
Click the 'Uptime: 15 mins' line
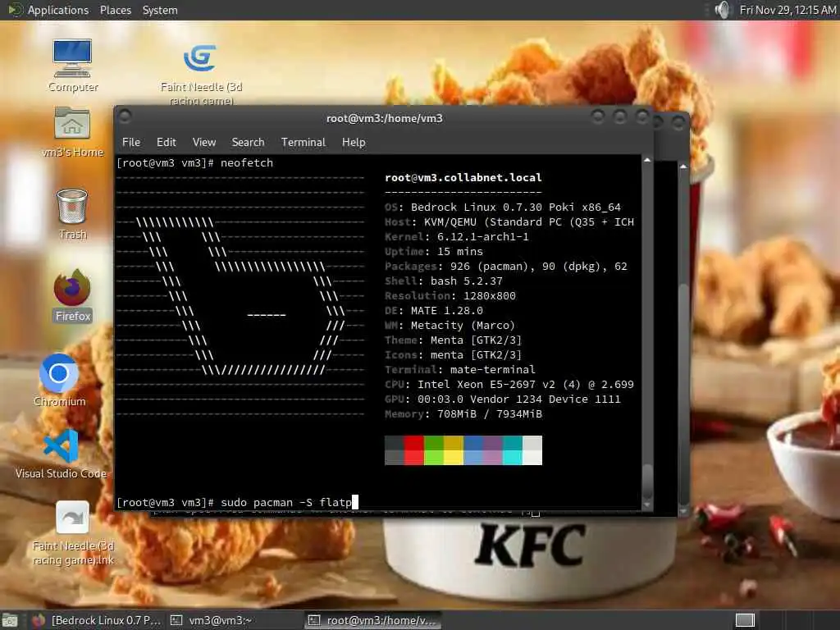coord(433,252)
